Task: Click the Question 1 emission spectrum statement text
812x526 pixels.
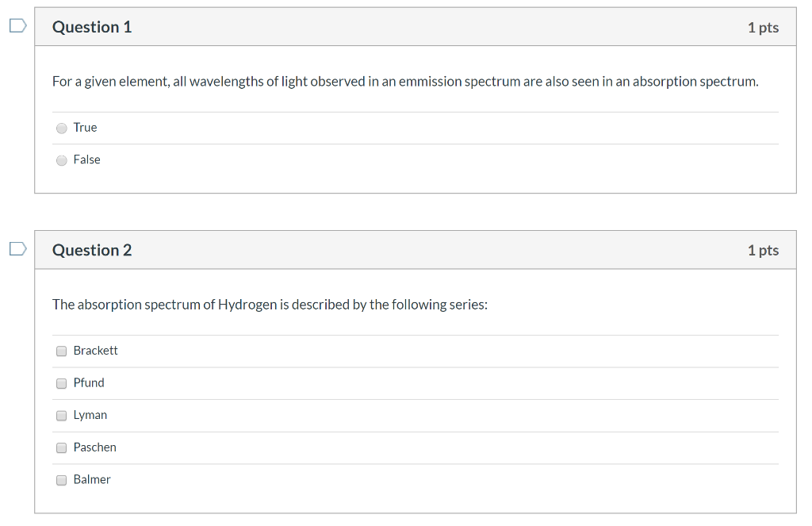Action: [x=404, y=81]
